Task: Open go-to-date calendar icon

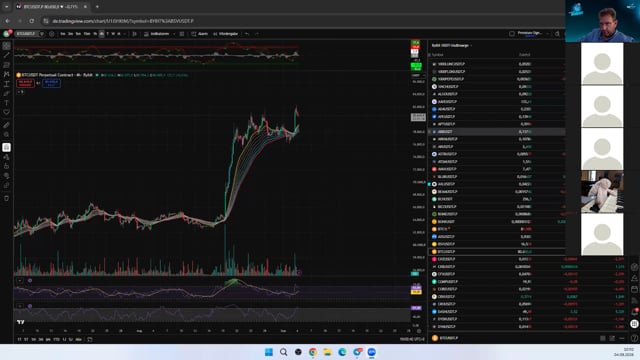Action: (90, 339)
